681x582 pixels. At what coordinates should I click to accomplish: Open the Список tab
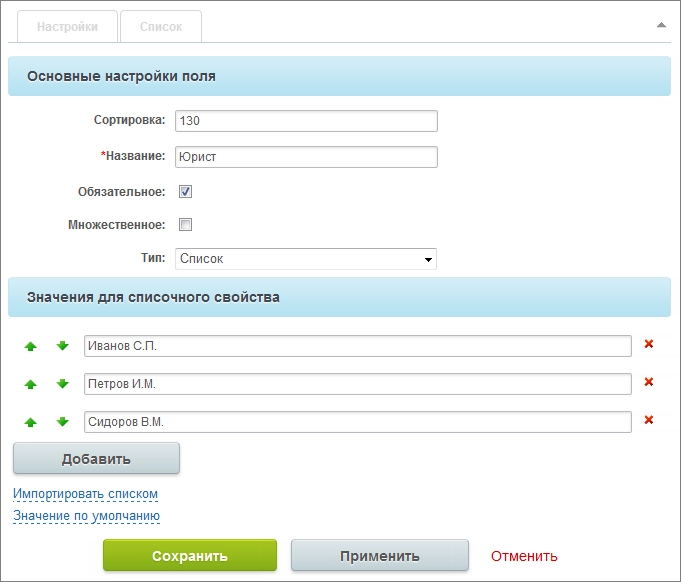click(160, 27)
